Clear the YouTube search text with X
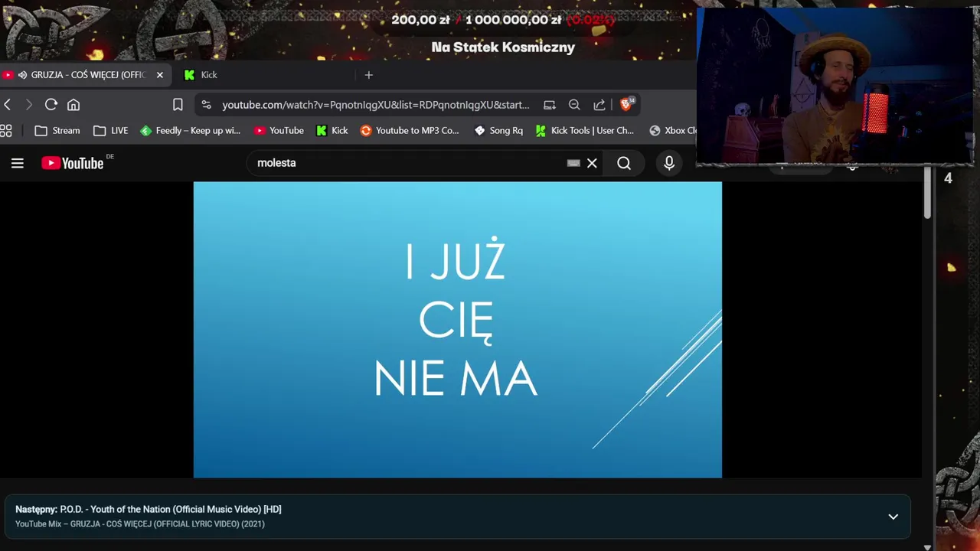Screen dimensions: 980x551 592,163
